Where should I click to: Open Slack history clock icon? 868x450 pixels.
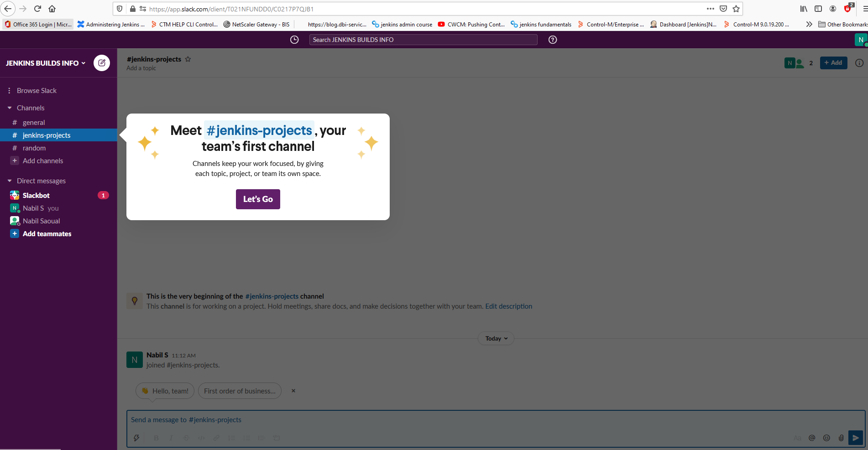tap(294, 40)
